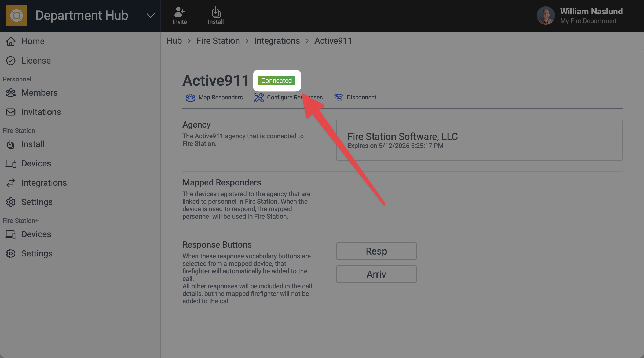644x358 pixels.
Task: Navigate to Integrations breadcrumb link
Action: 277,41
